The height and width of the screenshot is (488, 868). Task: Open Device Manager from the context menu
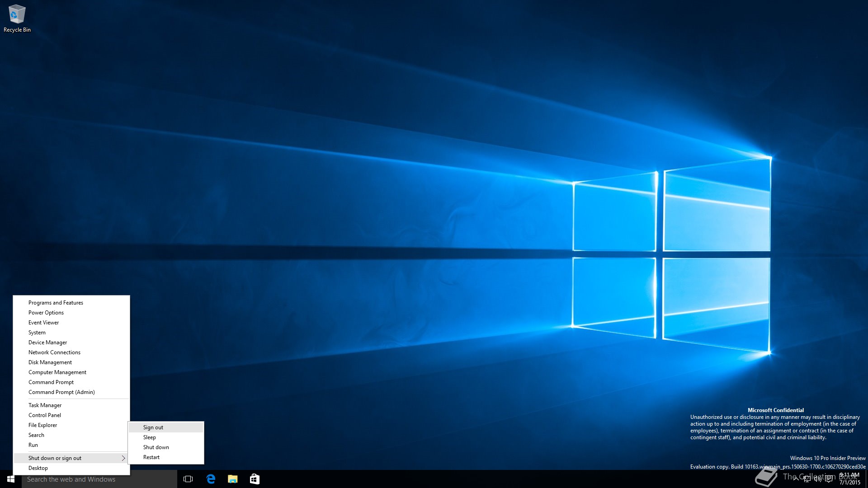pyautogui.click(x=48, y=343)
